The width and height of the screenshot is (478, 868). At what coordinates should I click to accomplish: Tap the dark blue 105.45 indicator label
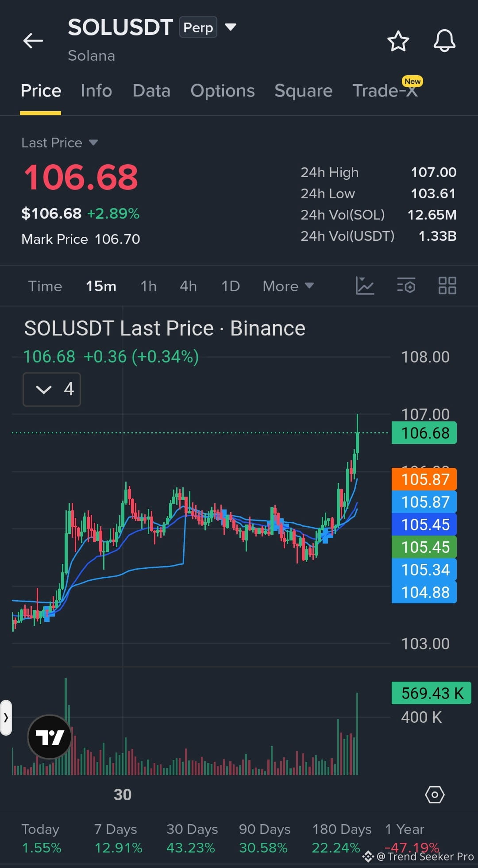click(x=424, y=525)
